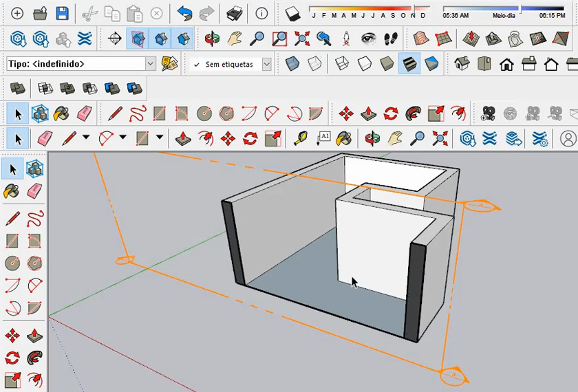
Task: Open the user account profile button
Action: pyautogui.click(x=568, y=138)
